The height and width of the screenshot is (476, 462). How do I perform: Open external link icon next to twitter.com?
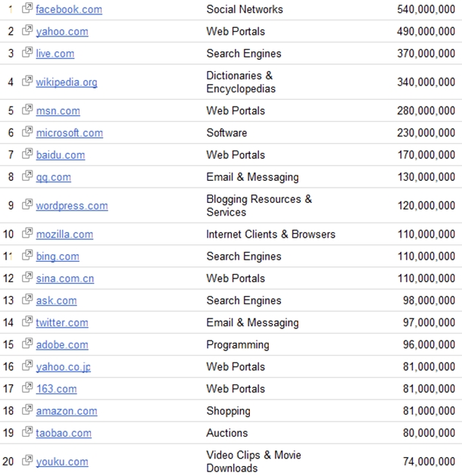pyautogui.click(x=27, y=322)
